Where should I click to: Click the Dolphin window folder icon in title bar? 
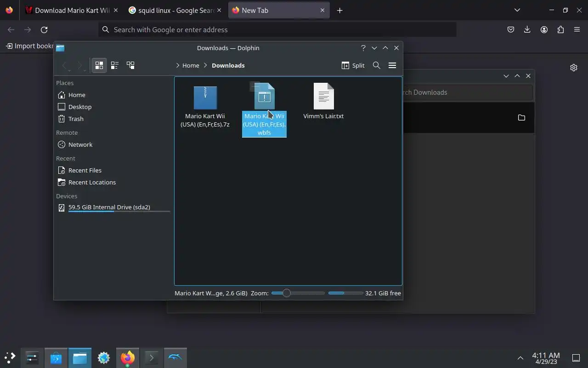[60, 48]
